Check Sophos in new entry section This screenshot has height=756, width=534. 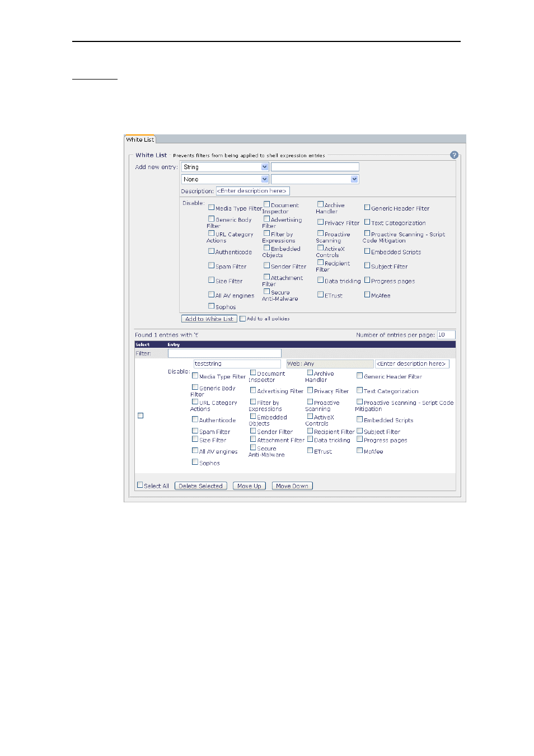(x=212, y=306)
